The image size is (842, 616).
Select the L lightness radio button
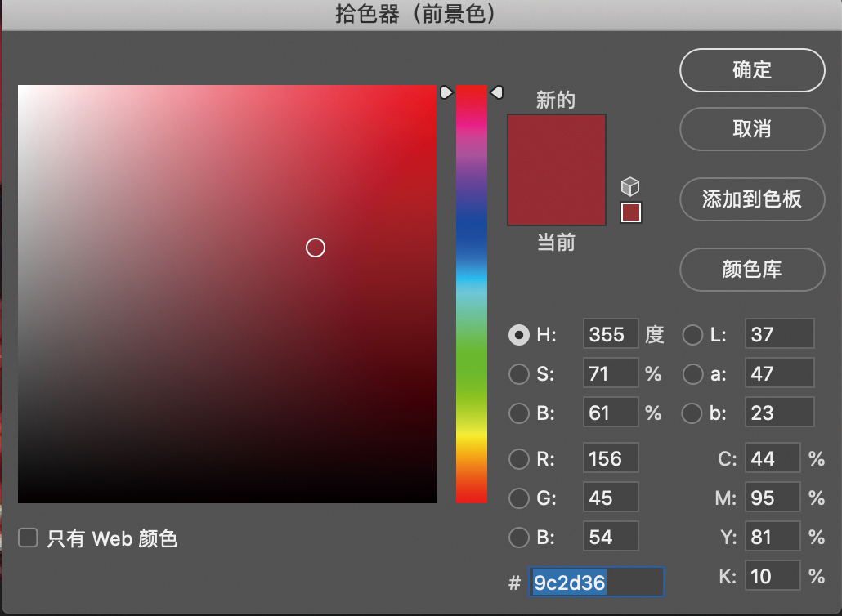pos(692,335)
